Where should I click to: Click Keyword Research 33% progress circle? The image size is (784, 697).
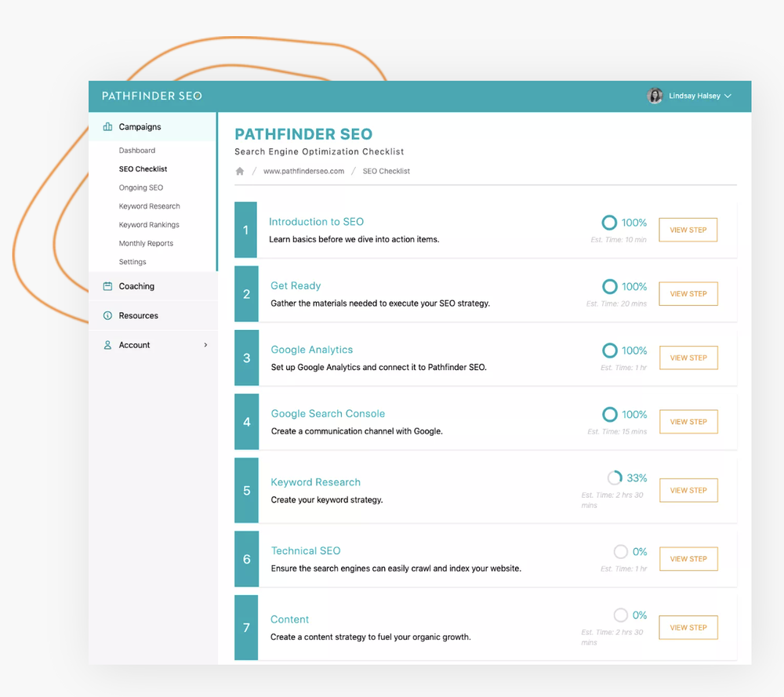pyautogui.click(x=615, y=478)
